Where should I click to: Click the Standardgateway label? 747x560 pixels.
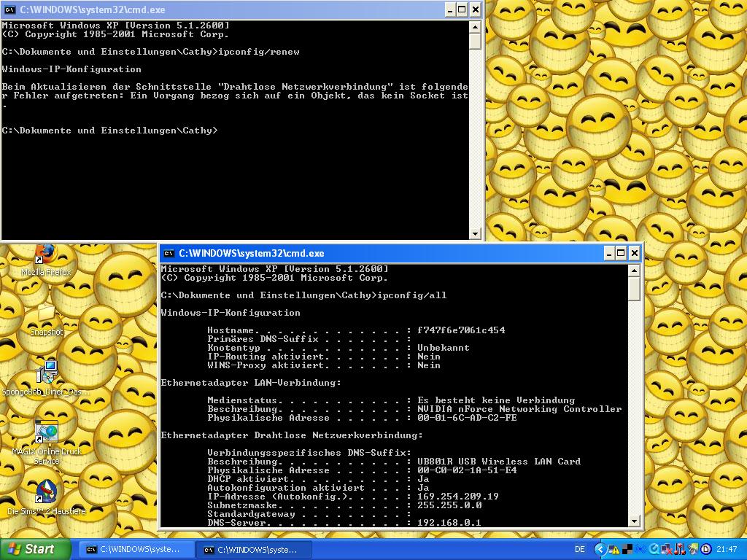click(251, 514)
